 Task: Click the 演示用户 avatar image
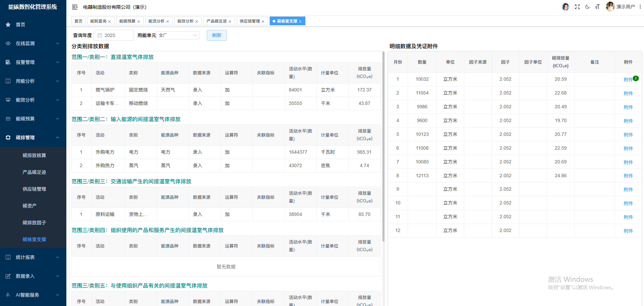tap(610, 6)
